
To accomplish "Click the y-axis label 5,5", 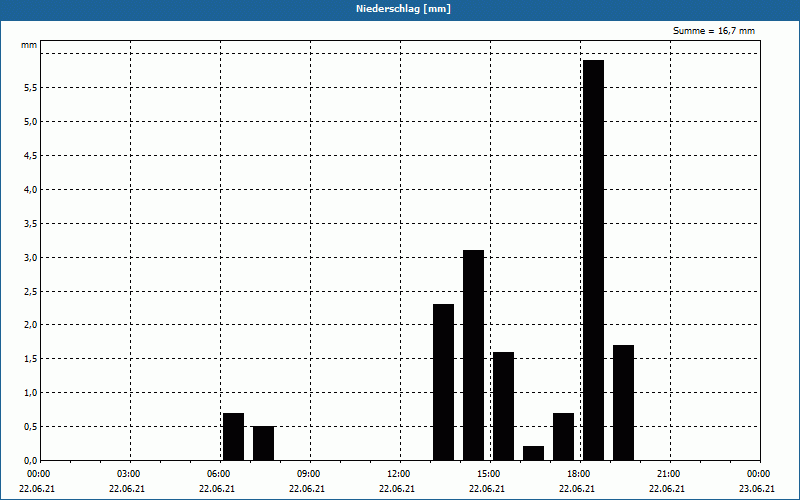I will click(31, 88).
